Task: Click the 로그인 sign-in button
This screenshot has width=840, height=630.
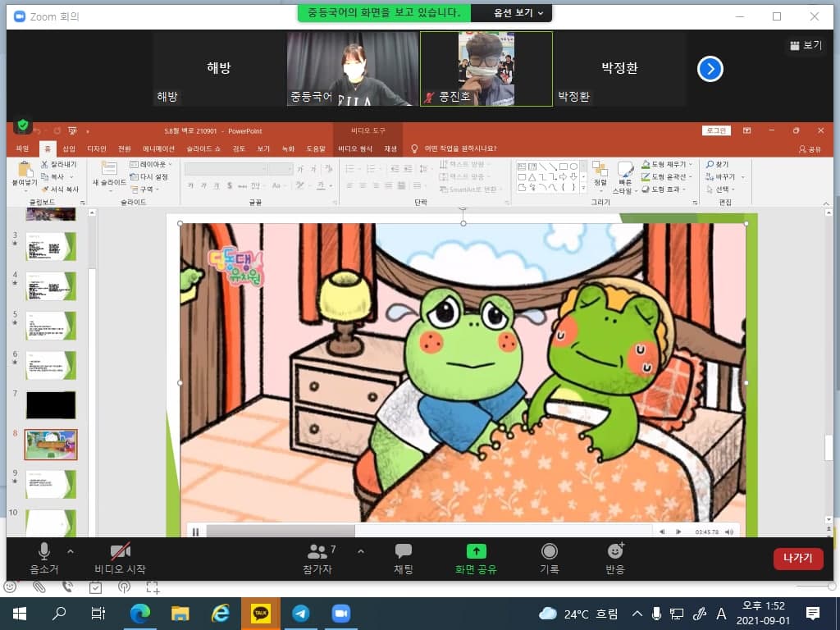Action: (x=716, y=130)
